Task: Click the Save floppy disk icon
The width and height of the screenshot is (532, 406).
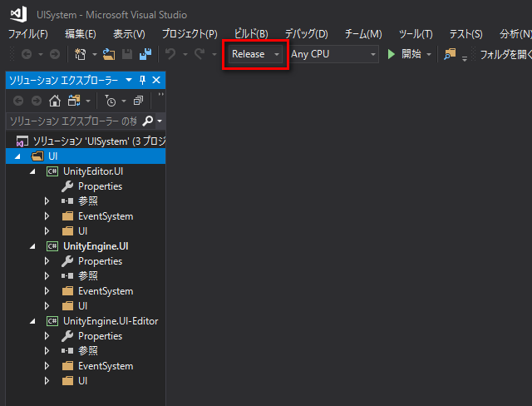Action: pos(127,54)
